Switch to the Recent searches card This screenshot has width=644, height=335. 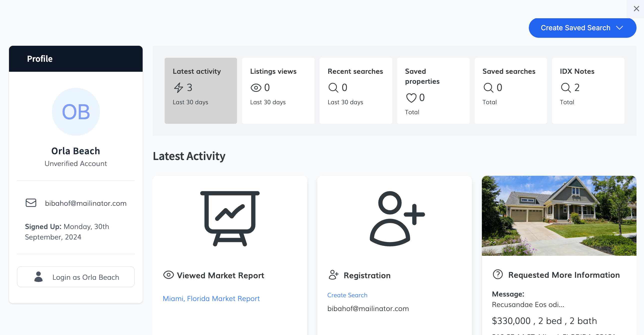tap(355, 90)
